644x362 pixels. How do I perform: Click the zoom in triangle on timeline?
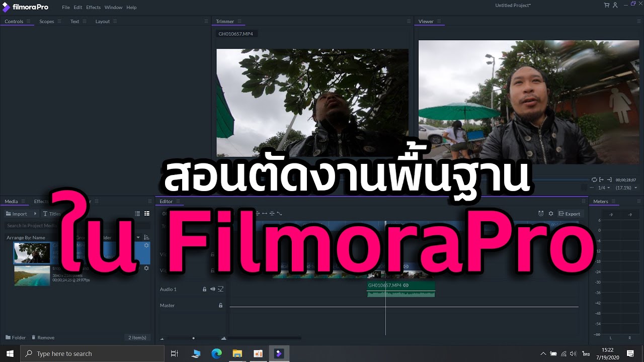(224, 338)
